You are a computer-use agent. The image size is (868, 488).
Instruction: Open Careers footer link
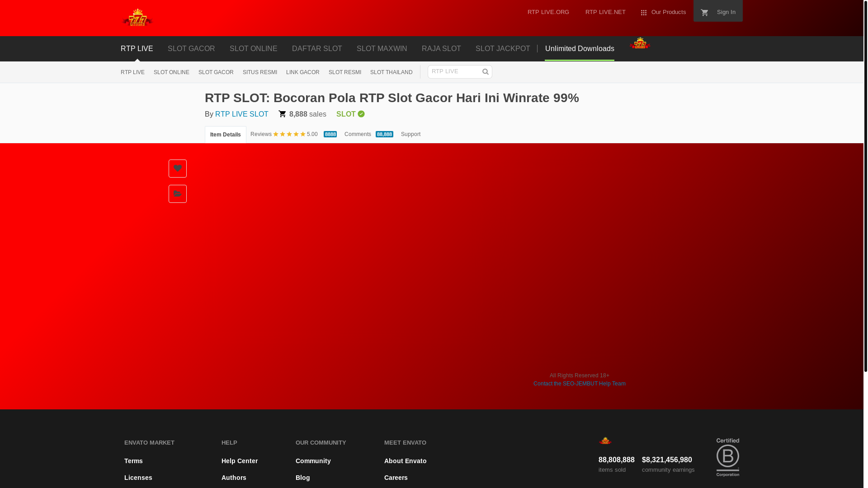(x=396, y=478)
